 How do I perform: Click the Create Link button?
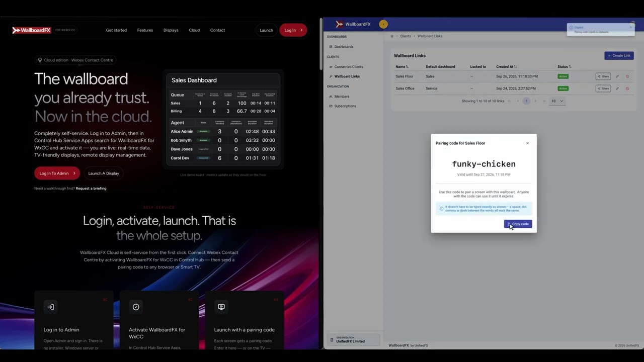[x=619, y=56]
